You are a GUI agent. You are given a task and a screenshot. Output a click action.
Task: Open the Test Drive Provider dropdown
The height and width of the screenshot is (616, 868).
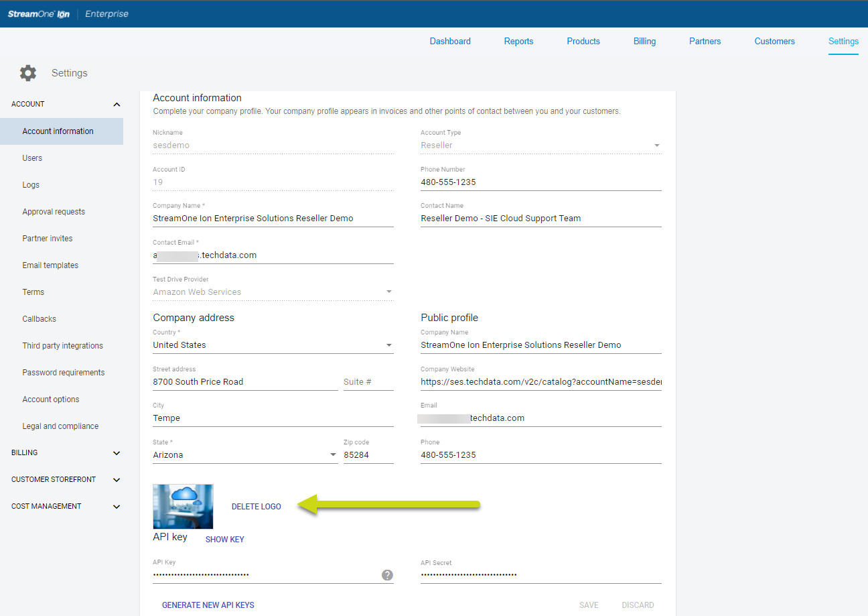point(273,292)
